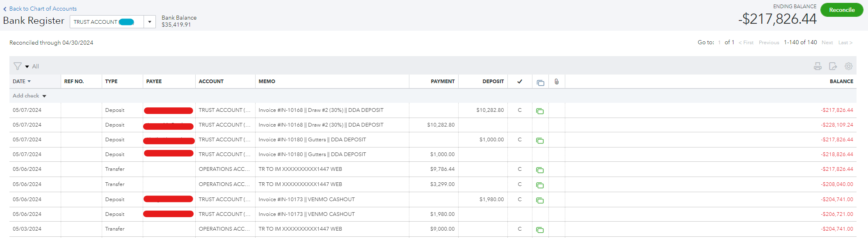This screenshot has height=238, width=868.
Task: Export register using export icon
Action: tap(833, 66)
